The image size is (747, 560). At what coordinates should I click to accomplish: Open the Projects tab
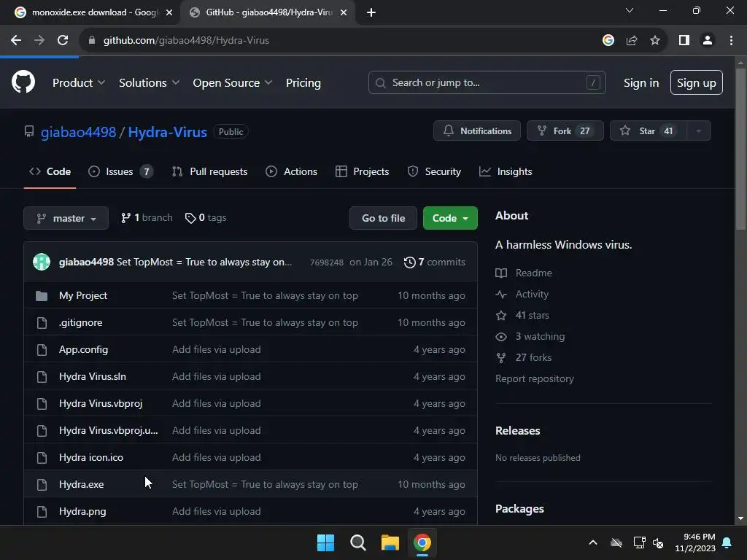coord(362,171)
